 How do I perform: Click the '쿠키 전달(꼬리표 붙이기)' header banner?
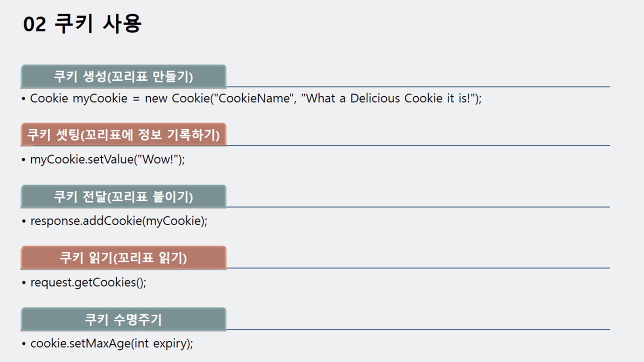(x=123, y=196)
